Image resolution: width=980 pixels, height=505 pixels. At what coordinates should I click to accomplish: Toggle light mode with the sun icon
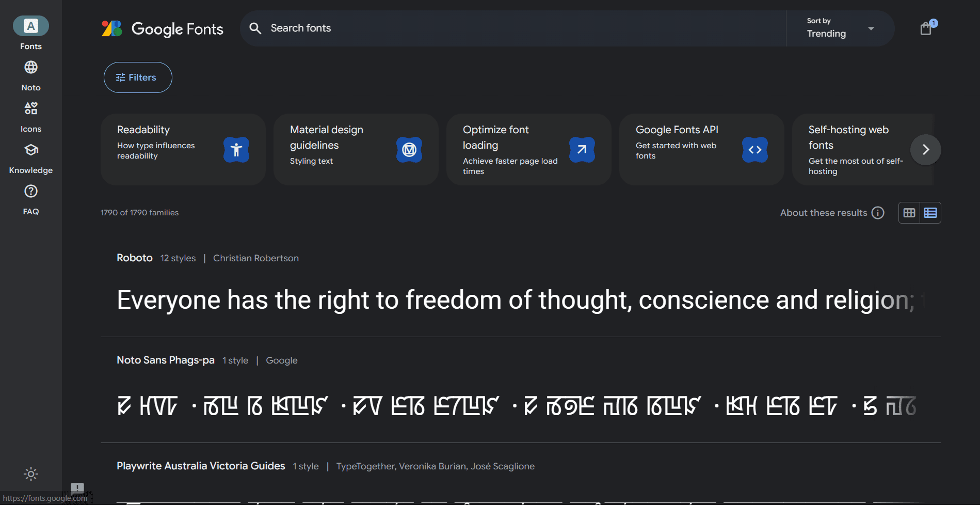(30, 474)
